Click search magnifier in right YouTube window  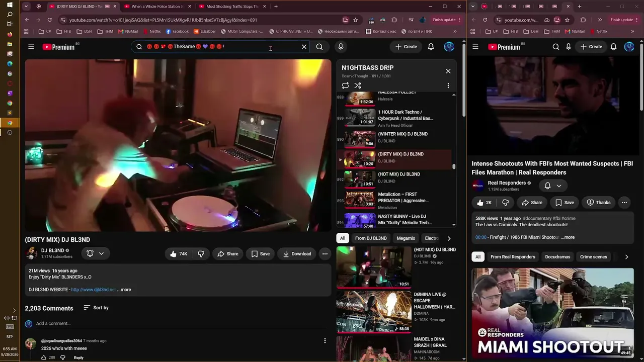tap(556, 47)
